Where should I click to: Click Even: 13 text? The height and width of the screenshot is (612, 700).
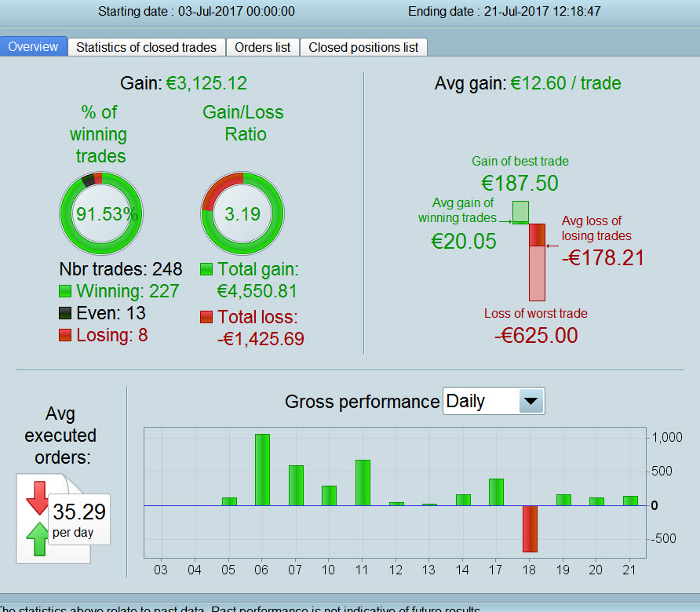(111, 313)
